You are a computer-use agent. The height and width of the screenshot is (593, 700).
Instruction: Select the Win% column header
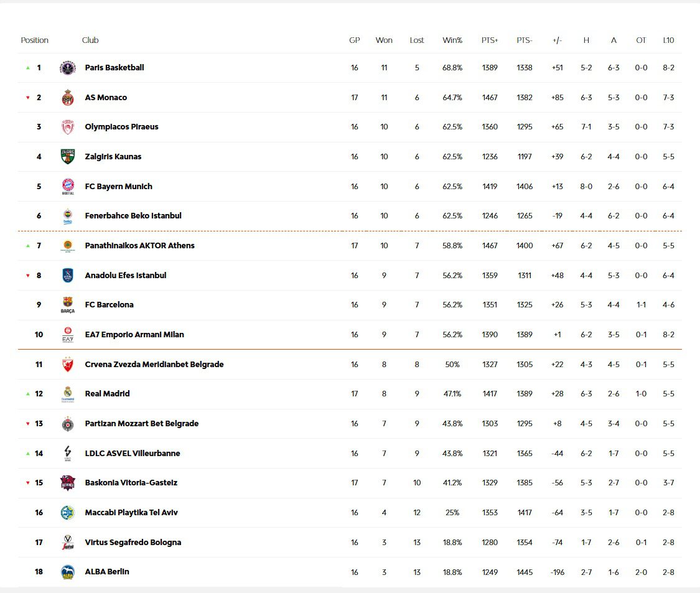click(453, 40)
